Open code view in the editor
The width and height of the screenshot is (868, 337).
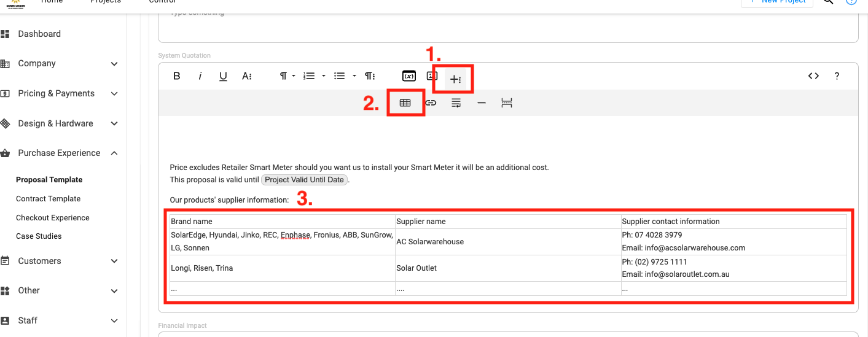click(813, 76)
